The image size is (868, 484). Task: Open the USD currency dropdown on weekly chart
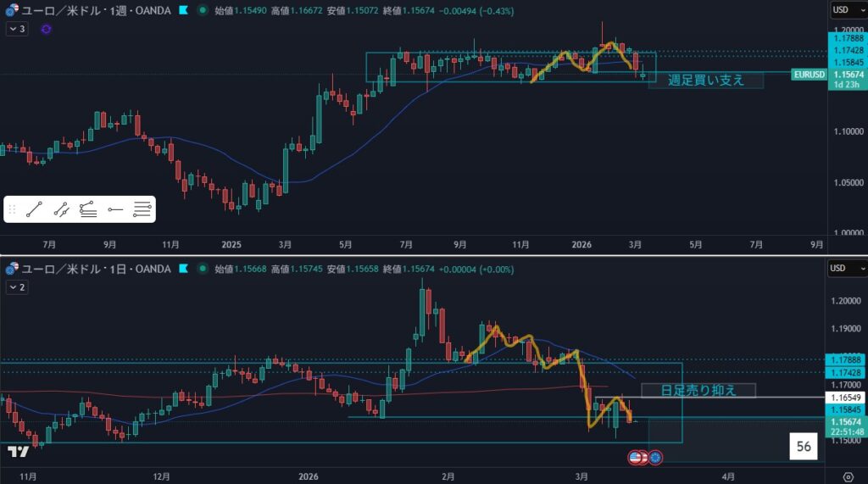(x=846, y=10)
